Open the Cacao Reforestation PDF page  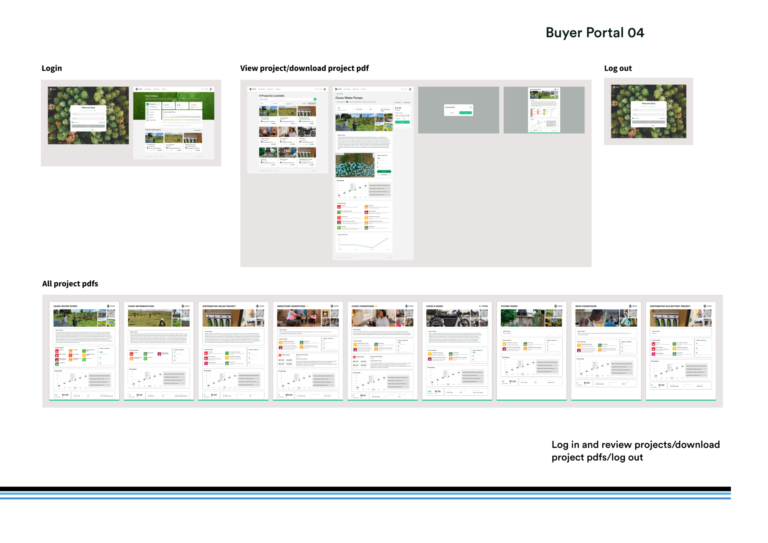coord(157,350)
